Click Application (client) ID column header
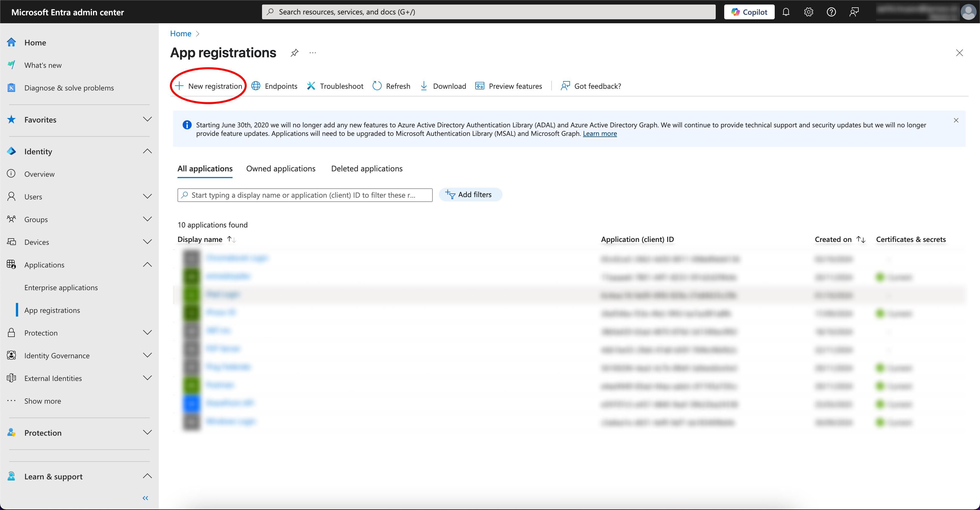 pyautogui.click(x=637, y=239)
